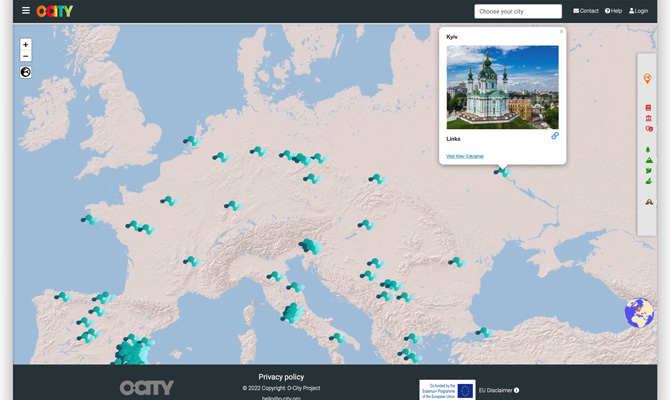Viewport: 670px width, 400px height.
Task: Click the Choose your city field
Action: 518,12
